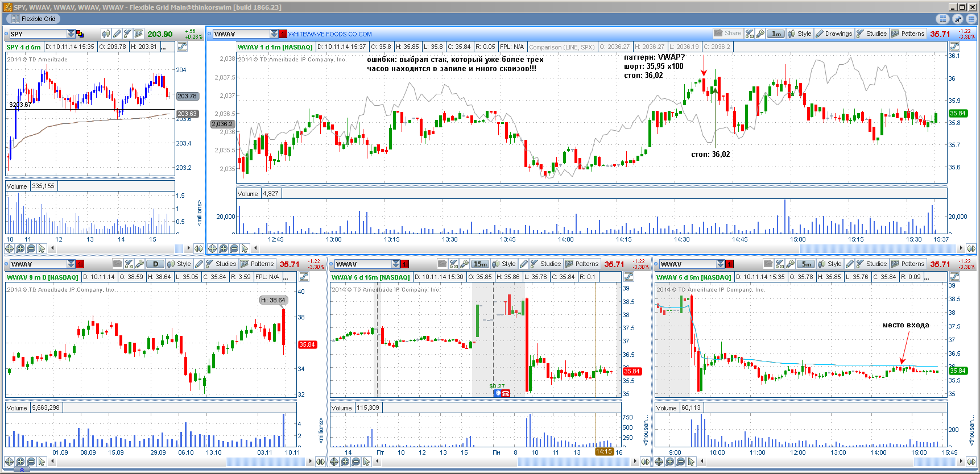The width and height of the screenshot is (980, 474).
Task: Click the SPY symbol input field
Action: [x=38, y=34]
